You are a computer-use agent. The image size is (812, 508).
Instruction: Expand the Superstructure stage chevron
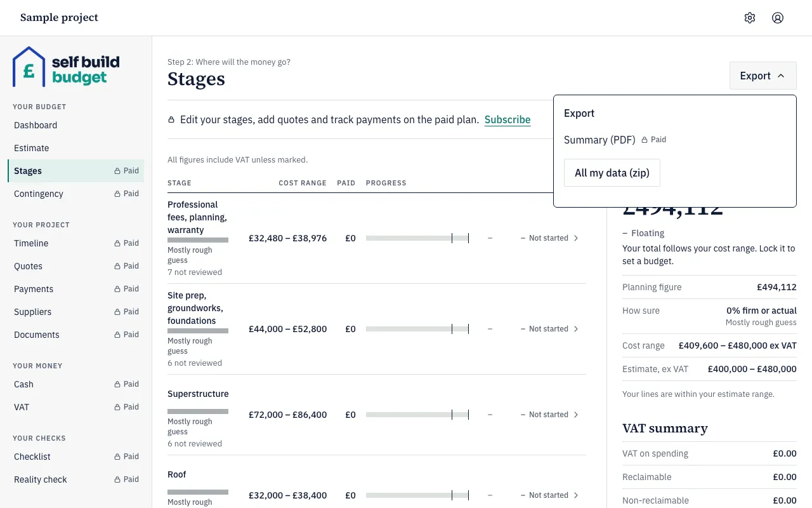pos(576,415)
